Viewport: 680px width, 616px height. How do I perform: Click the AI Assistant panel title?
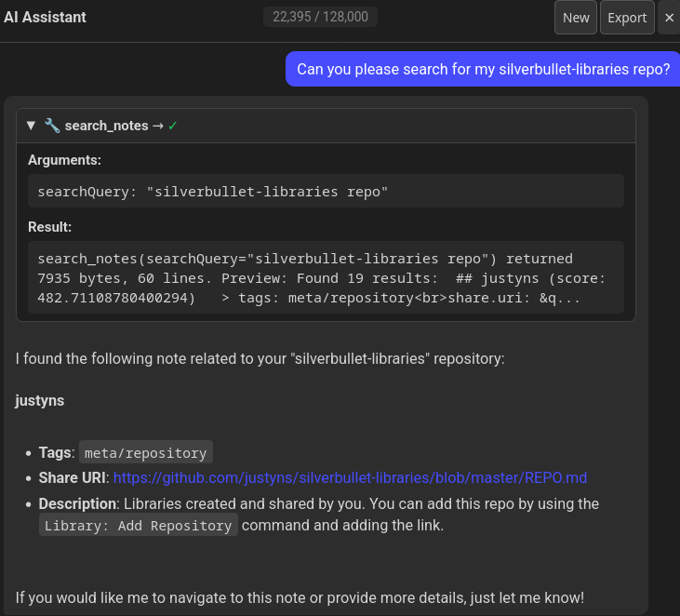click(45, 17)
